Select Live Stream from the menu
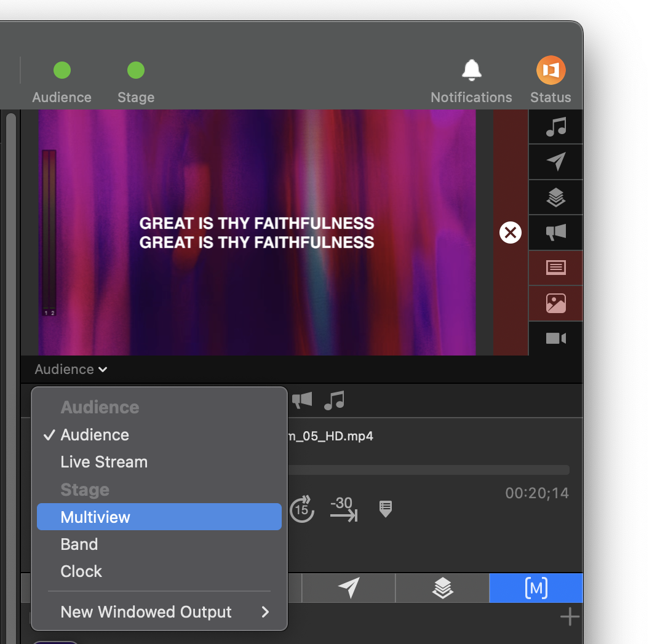The height and width of the screenshot is (644, 652). 104,462
